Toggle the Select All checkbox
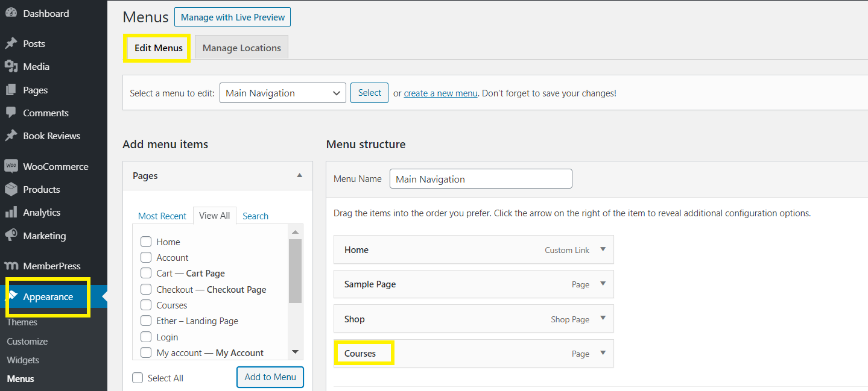 coord(138,378)
